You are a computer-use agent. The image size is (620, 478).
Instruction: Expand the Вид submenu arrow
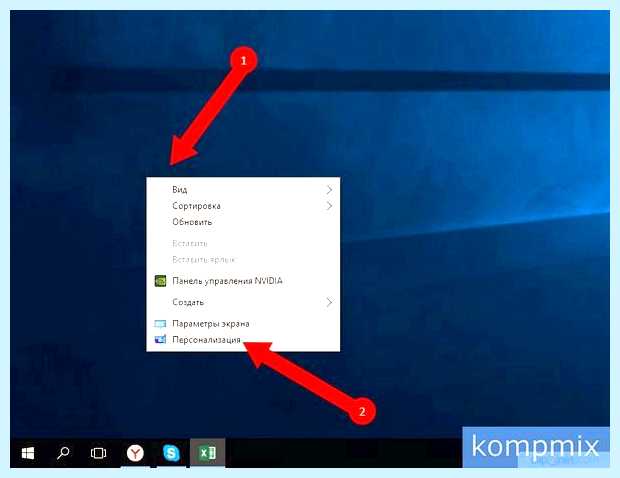[329, 190]
